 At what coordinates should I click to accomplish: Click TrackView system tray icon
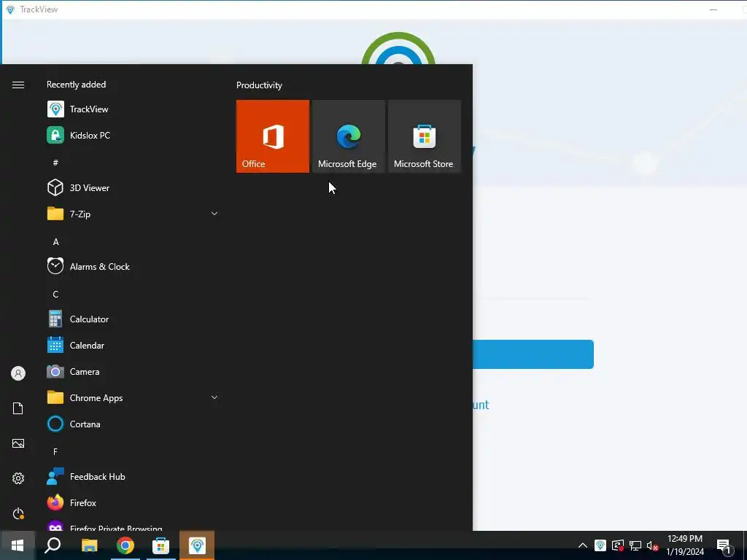600,545
